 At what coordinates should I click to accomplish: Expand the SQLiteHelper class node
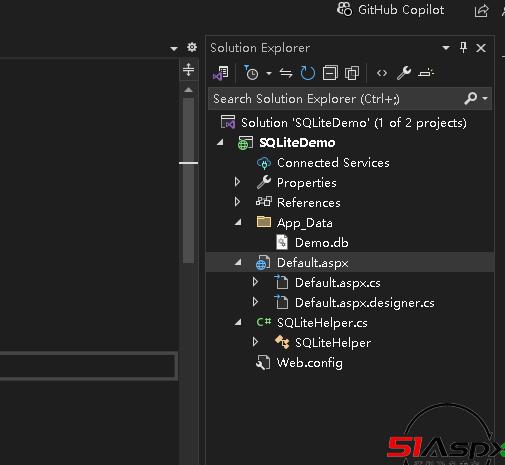(x=255, y=342)
